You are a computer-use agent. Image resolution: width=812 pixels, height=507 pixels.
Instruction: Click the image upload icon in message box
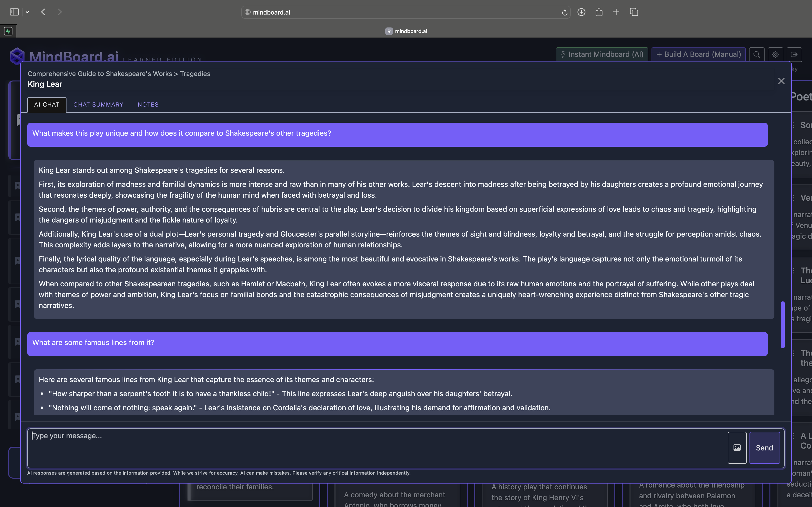737,448
